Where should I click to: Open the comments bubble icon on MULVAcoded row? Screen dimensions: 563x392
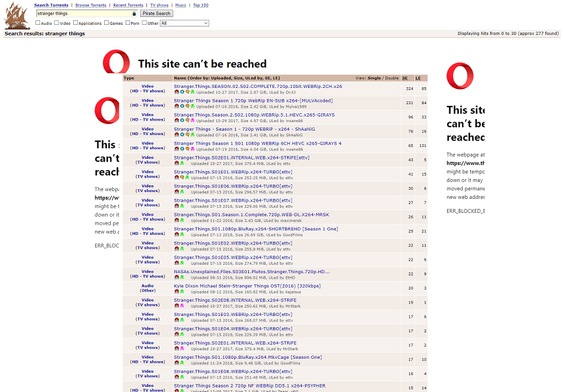point(187,106)
